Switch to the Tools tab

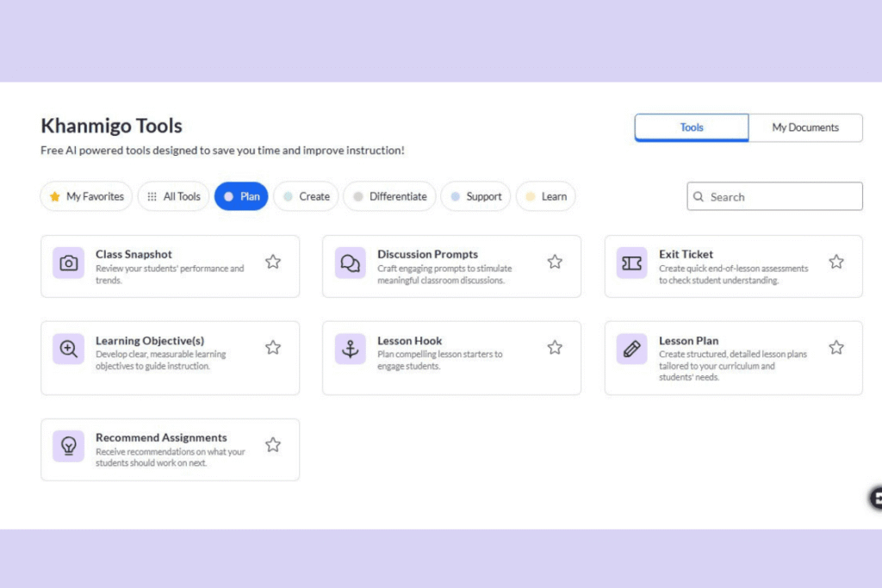click(x=692, y=127)
